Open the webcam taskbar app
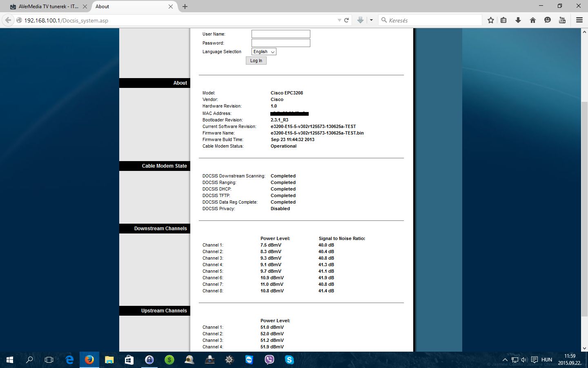Viewport: 588px width, 368px height. pos(189,360)
